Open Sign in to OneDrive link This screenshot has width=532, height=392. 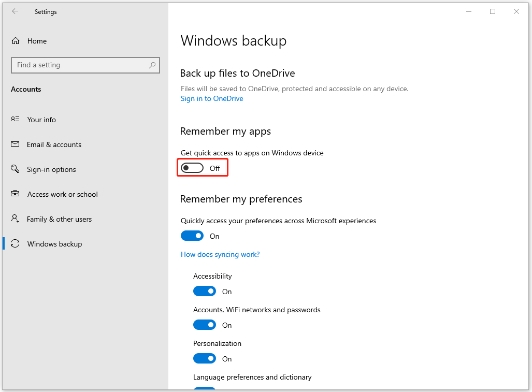tap(212, 99)
